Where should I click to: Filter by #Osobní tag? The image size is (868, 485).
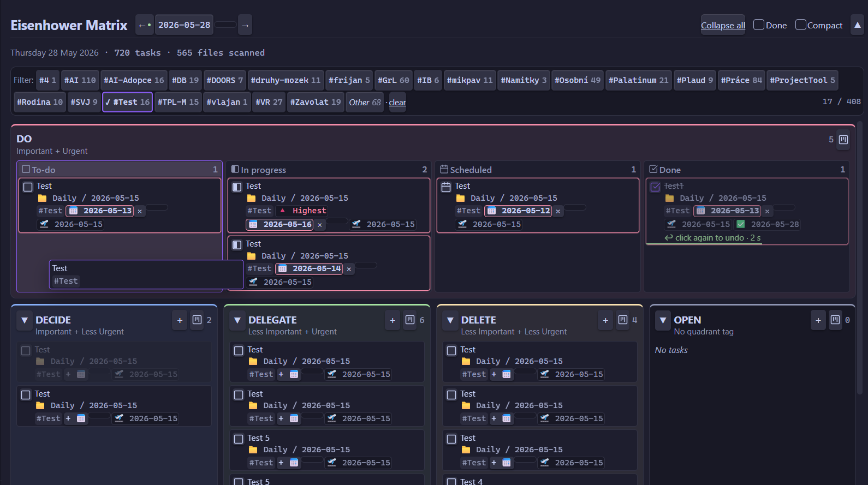[578, 80]
